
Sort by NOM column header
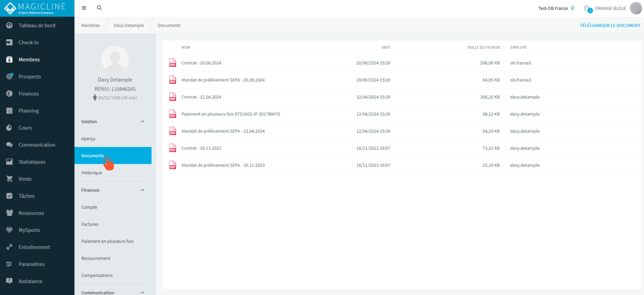186,47
